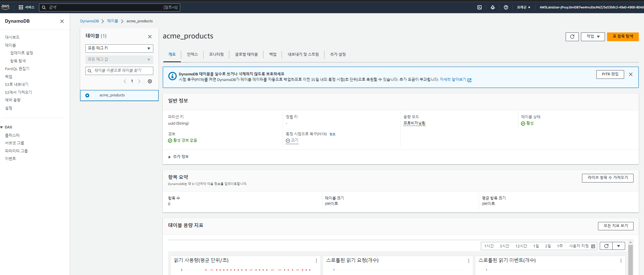The width and height of the screenshot is (644, 275).
Task: Open external link icon after 자세히 알아보기
Action: 469,80
